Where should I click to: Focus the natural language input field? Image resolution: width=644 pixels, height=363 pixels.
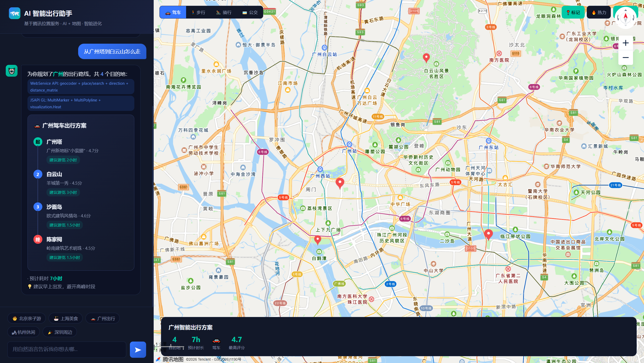67,349
